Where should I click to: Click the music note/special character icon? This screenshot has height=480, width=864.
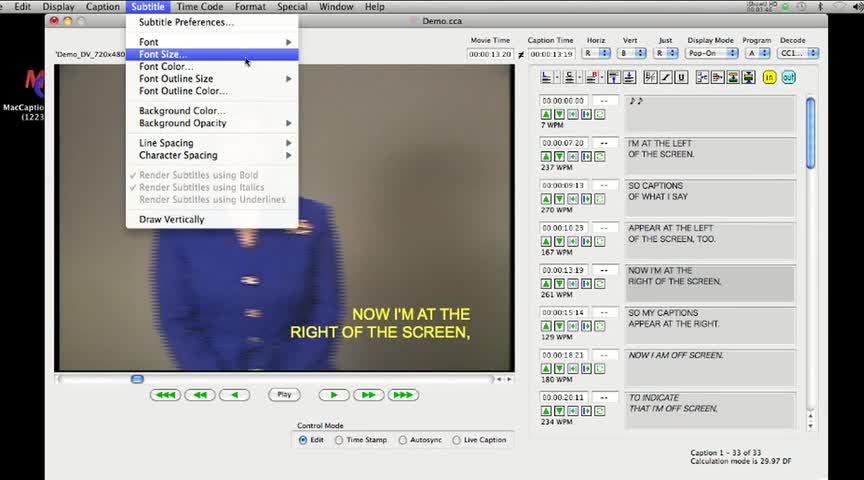click(x=650, y=78)
